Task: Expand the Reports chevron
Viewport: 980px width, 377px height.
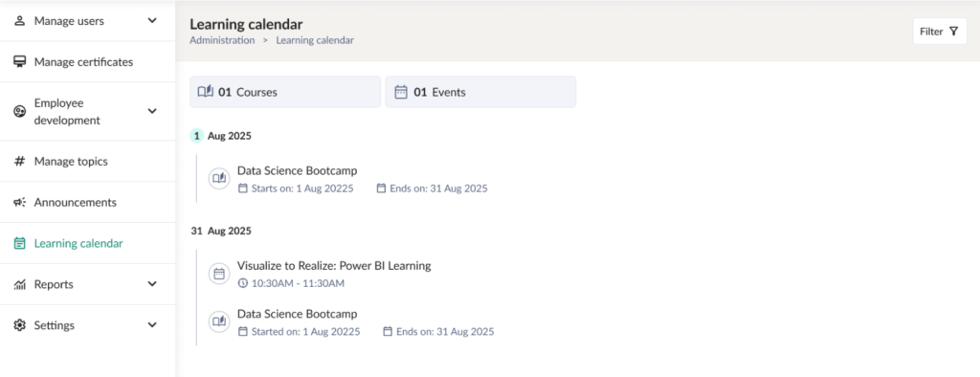Action: pyautogui.click(x=152, y=284)
